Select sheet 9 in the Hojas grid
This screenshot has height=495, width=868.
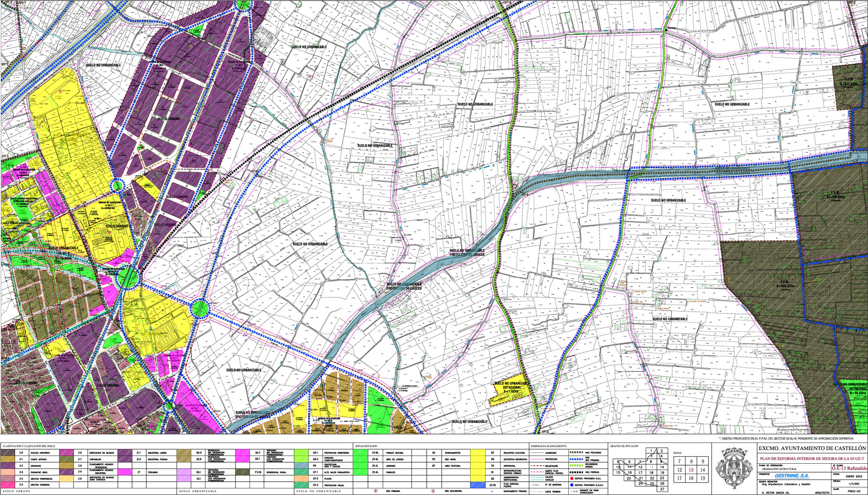[x=703, y=461]
